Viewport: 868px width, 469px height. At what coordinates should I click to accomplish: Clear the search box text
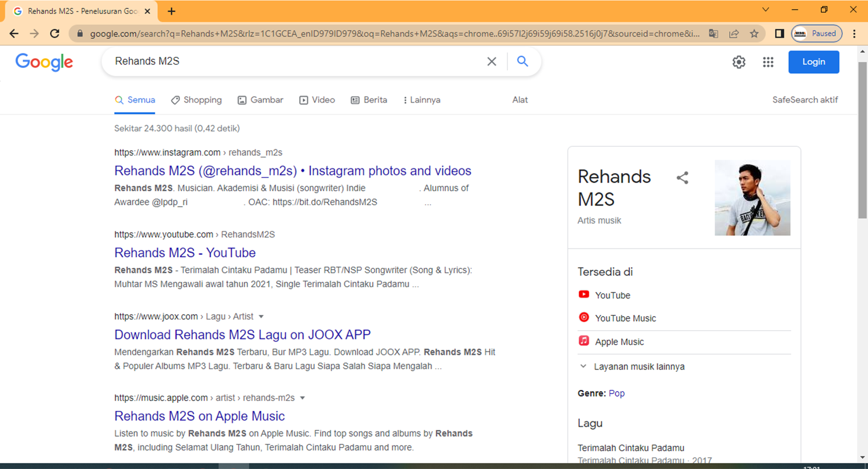[492, 62]
